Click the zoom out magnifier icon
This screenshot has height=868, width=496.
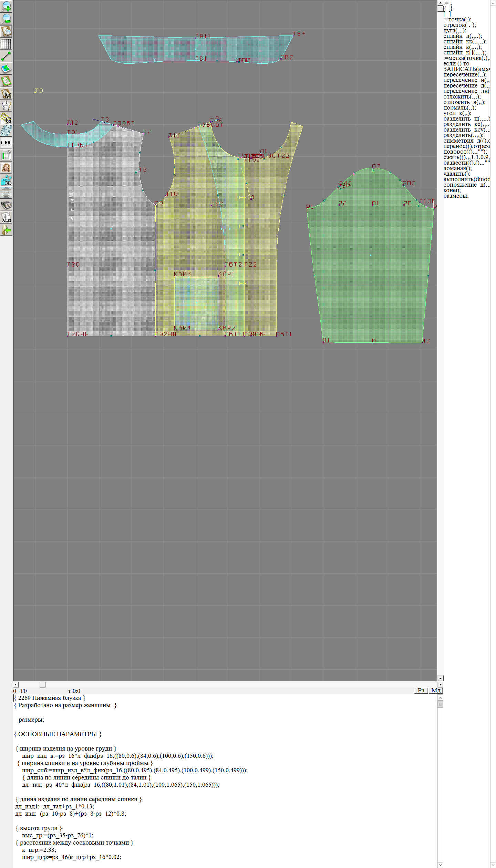[6, 19]
